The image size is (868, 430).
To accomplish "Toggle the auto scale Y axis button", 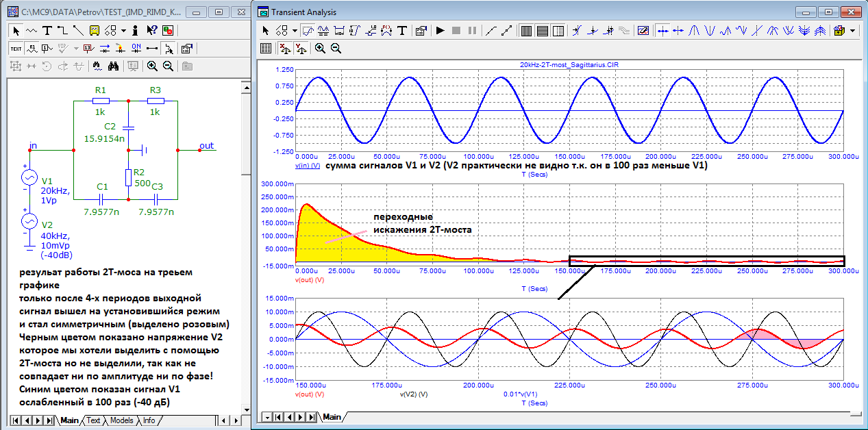I will tap(299, 48).
